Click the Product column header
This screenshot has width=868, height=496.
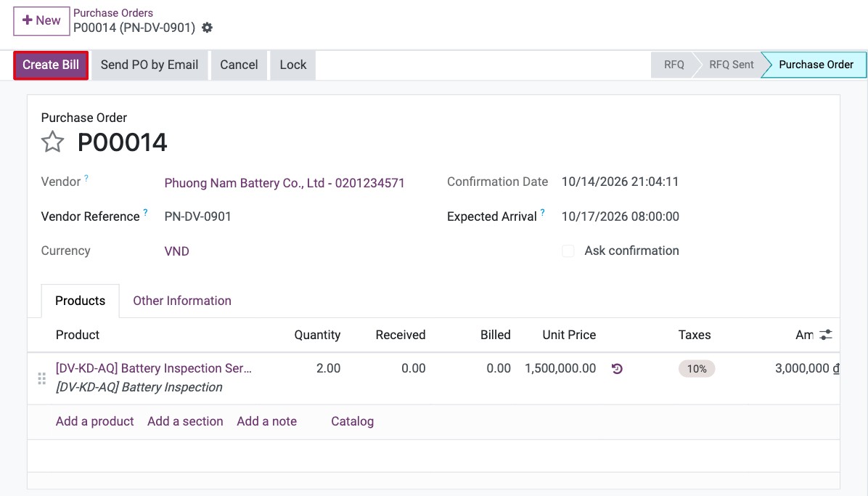pyautogui.click(x=78, y=335)
